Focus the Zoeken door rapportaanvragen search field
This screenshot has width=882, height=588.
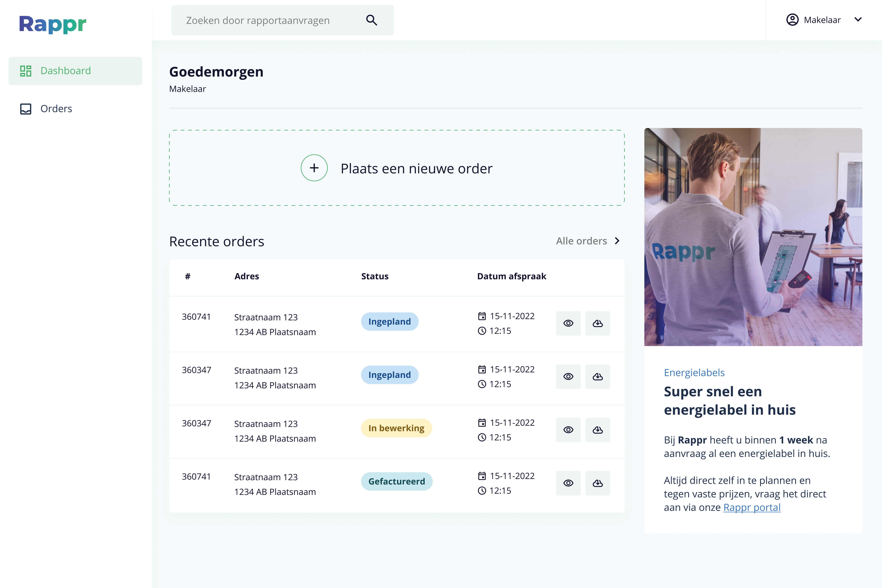pos(282,20)
